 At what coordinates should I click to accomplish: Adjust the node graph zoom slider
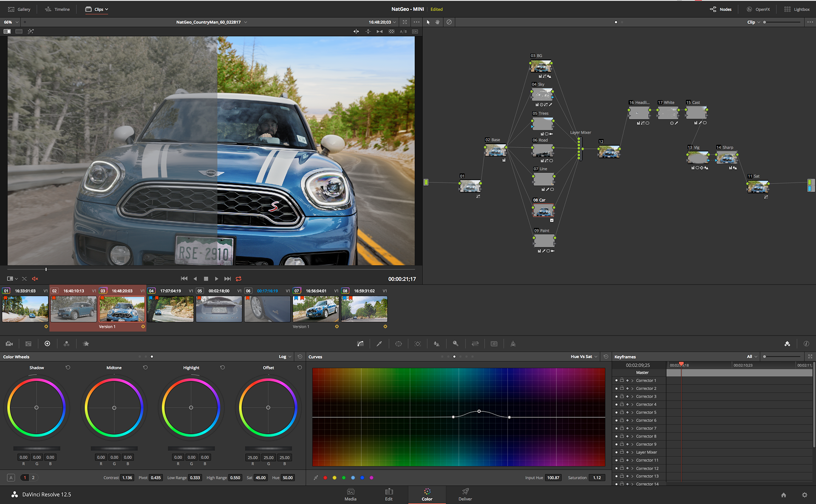tap(782, 22)
